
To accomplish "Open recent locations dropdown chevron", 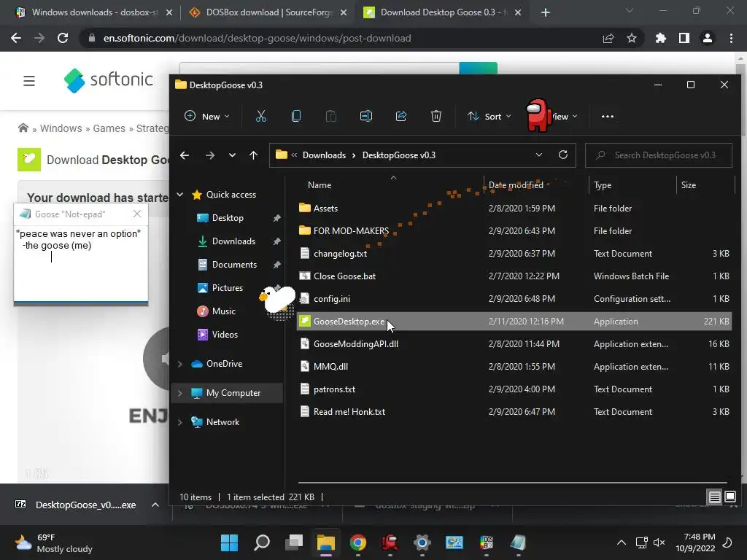I will point(232,155).
